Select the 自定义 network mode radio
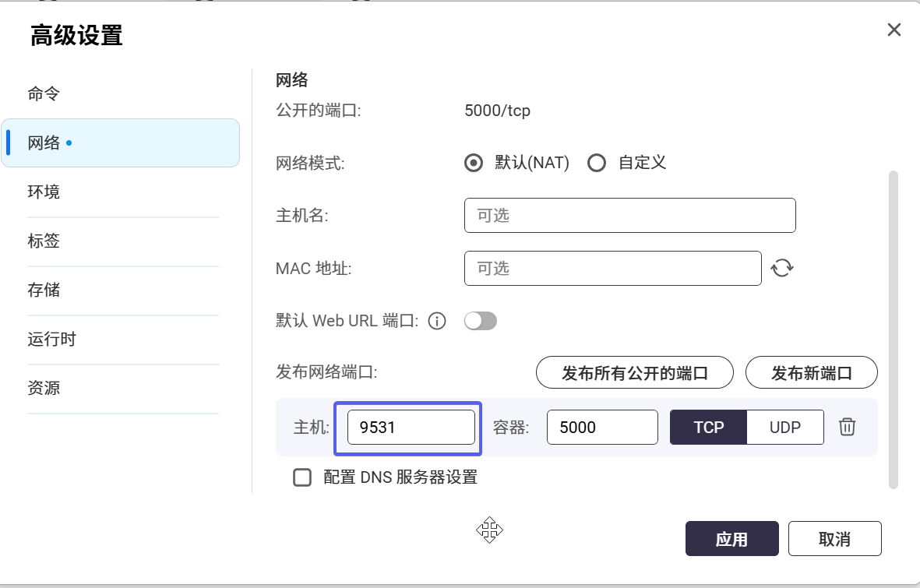The width and height of the screenshot is (920, 588). pyautogui.click(x=597, y=164)
